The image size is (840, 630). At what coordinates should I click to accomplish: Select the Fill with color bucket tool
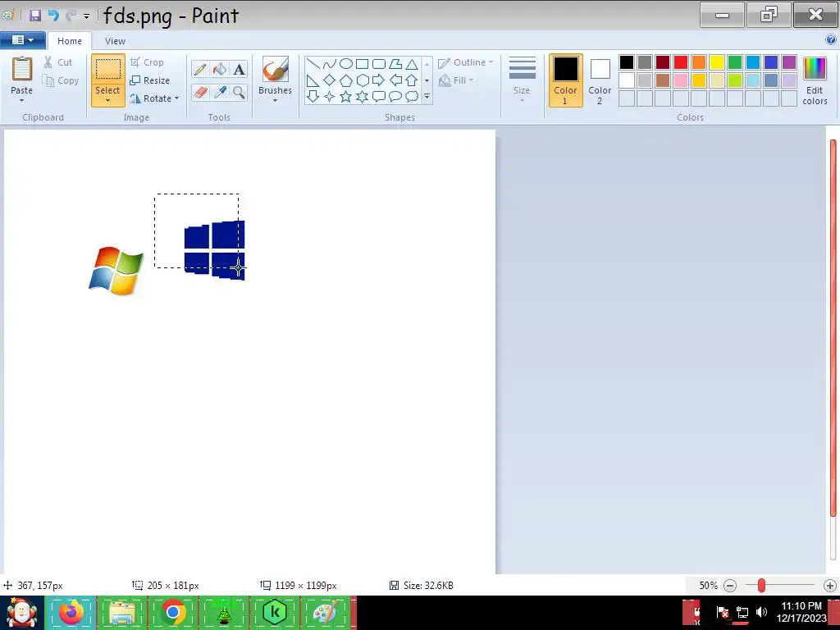coord(220,70)
